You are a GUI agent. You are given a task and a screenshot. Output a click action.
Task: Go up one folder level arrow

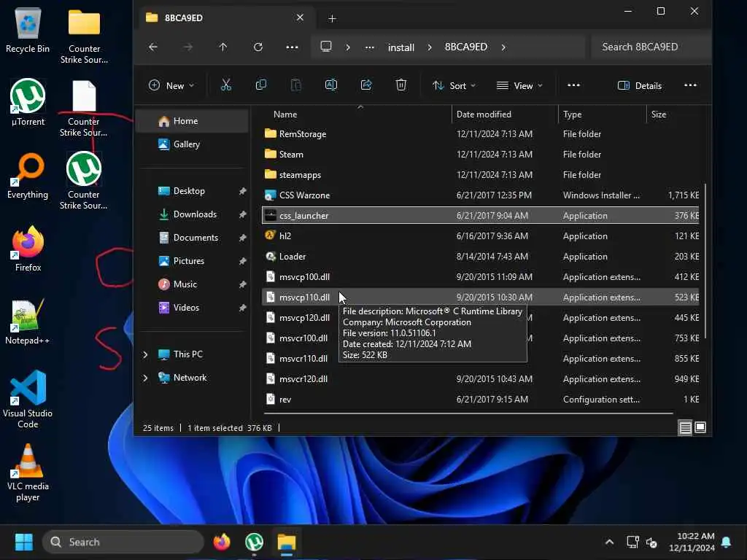223,47
